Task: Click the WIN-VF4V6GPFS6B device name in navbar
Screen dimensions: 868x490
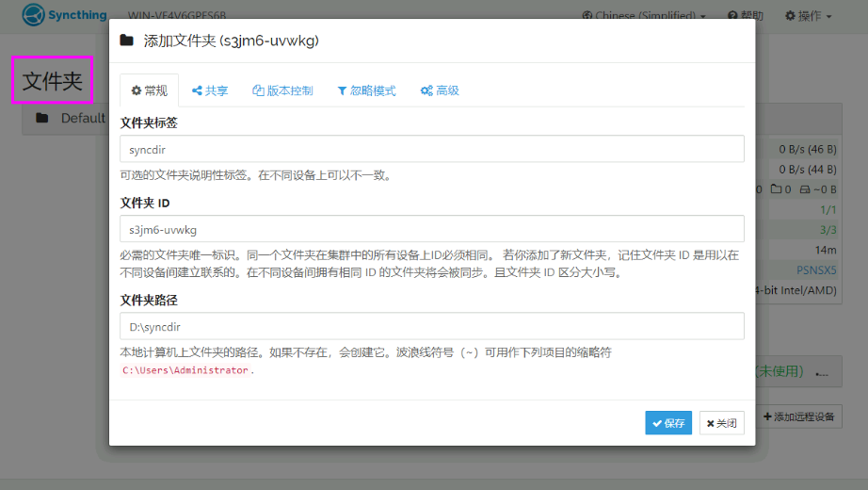Action: point(176,16)
